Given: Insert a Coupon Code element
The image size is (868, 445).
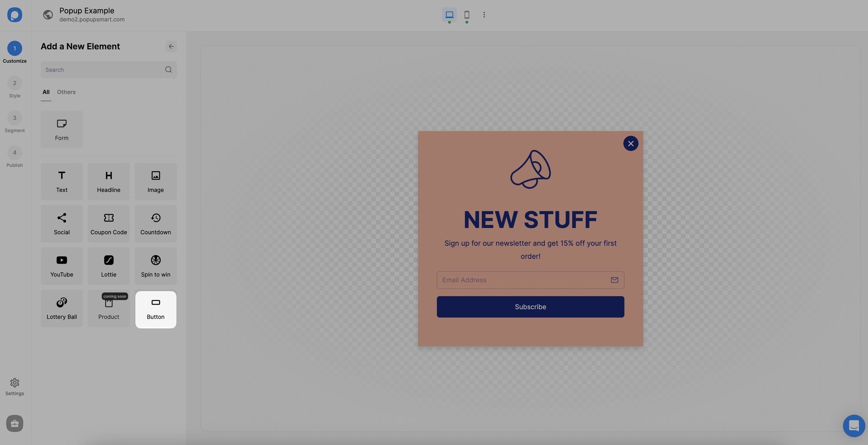Looking at the screenshot, I should 108,224.
